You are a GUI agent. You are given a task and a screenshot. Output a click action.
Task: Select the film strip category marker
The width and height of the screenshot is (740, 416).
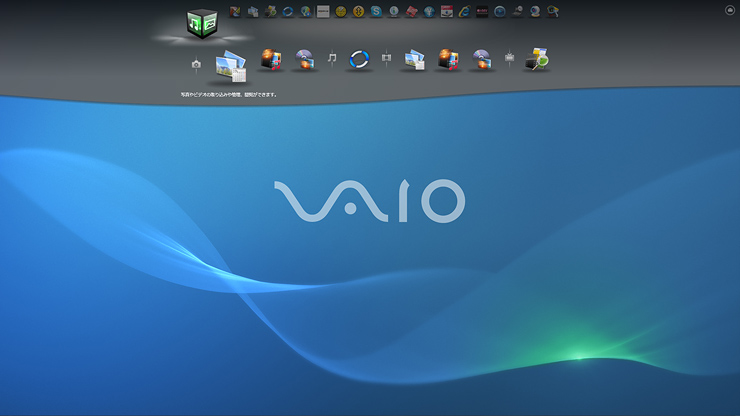pos(386,59)
